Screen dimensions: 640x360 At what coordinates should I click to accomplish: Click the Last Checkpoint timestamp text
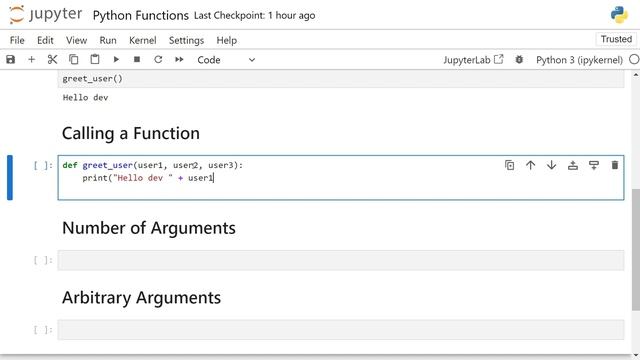[254, 16]
